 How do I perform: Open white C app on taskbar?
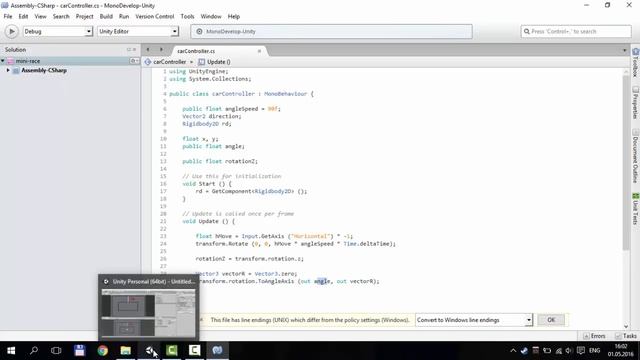195,351
